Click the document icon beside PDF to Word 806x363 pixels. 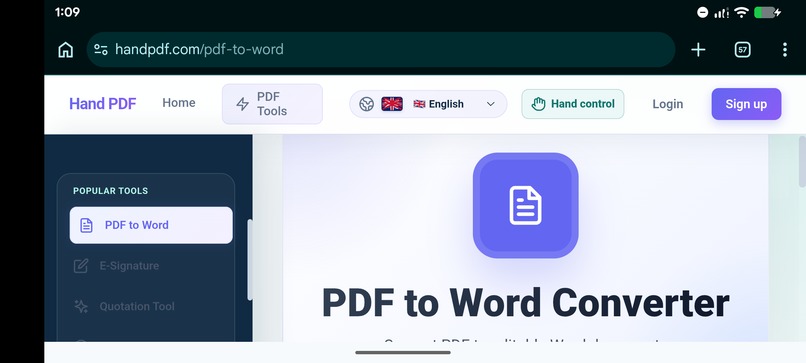click(x=86, y=225)
